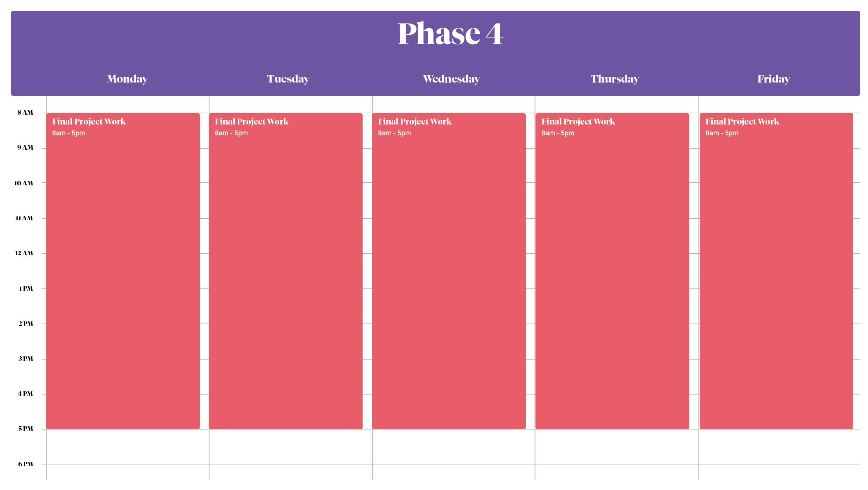Select the Tuesday column header

tap(288, 79)
